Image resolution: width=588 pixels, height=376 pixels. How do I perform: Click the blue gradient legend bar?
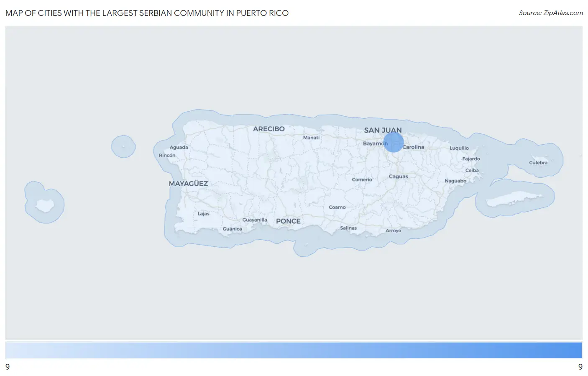point(294,350)
